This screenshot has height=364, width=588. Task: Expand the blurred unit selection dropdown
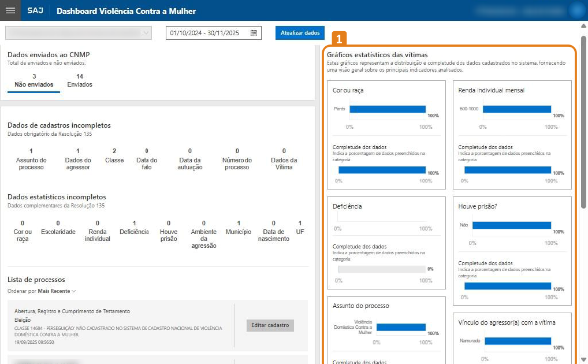(x=79, y=34)
